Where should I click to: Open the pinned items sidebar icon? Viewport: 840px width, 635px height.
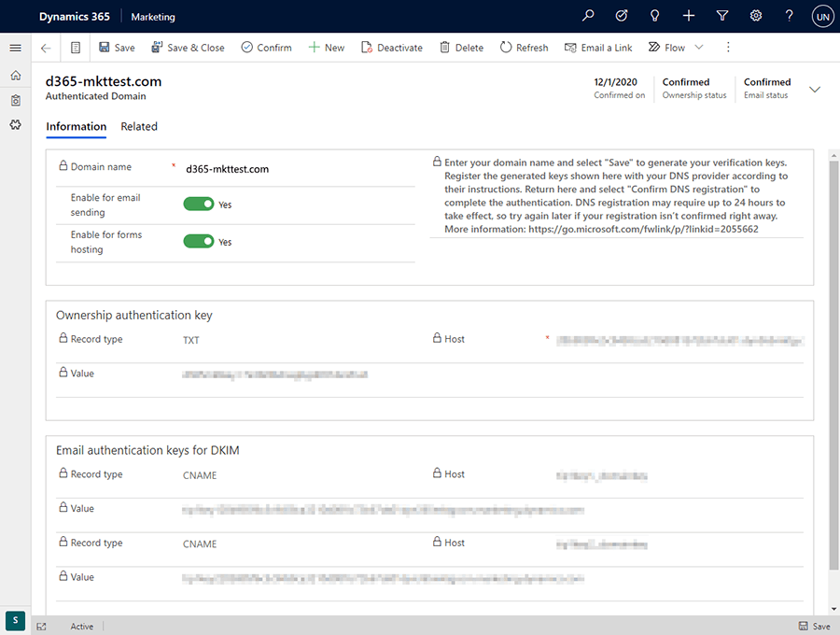(x=16, y=125)
